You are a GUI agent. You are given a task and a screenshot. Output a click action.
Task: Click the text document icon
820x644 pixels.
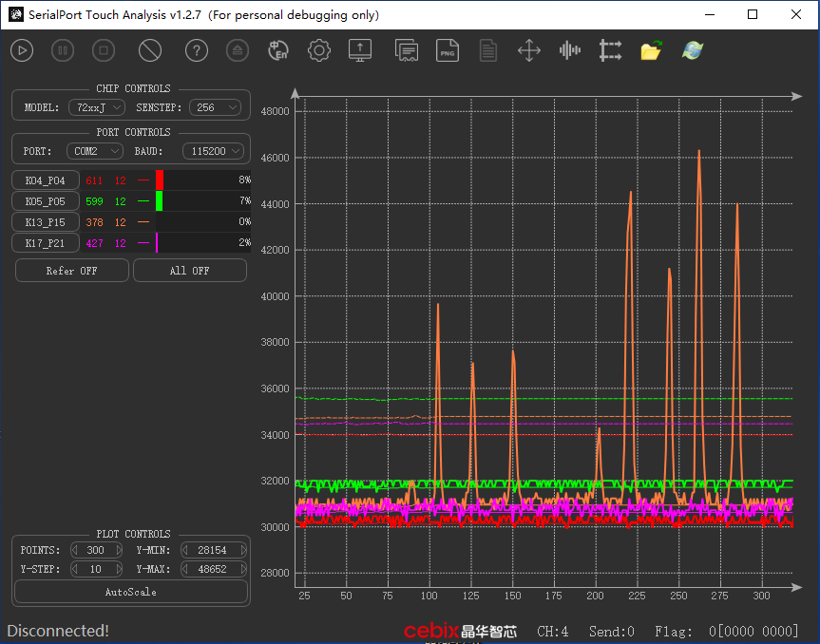488,50
